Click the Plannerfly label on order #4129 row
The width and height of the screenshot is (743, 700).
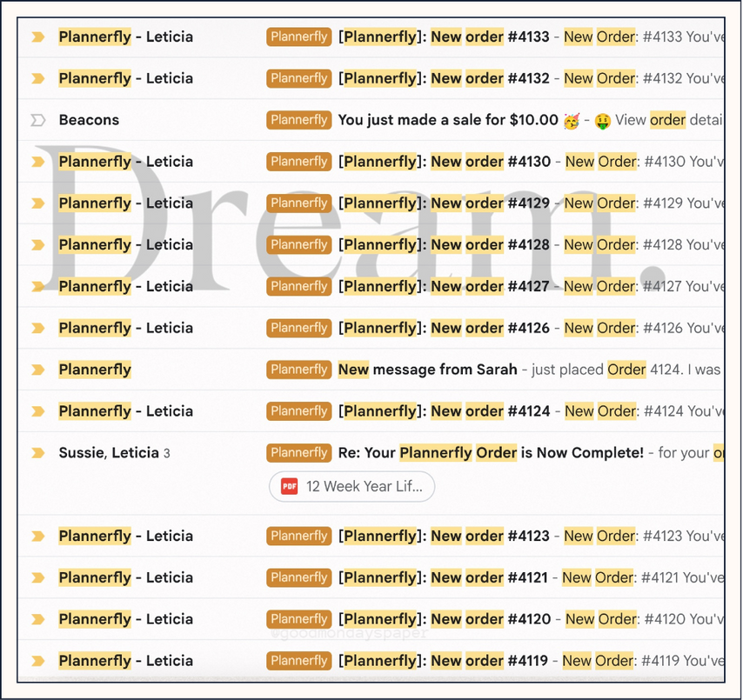pos(299,203)
